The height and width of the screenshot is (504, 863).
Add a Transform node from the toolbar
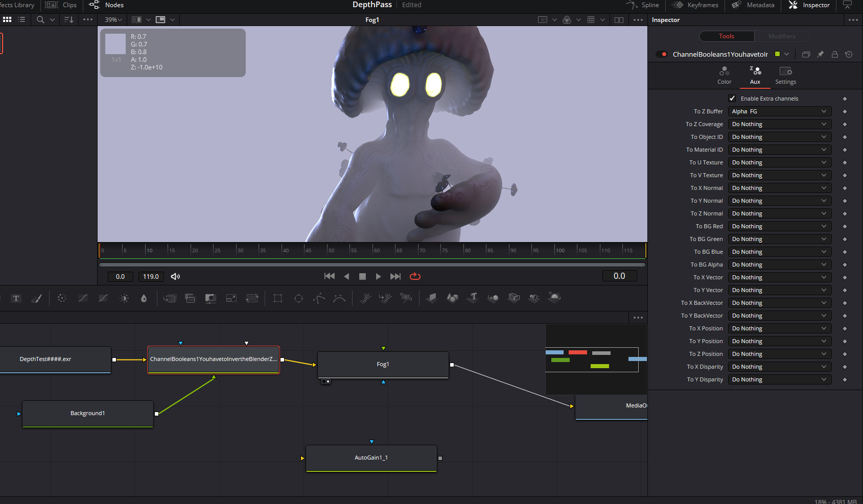(x=252, y=298)
